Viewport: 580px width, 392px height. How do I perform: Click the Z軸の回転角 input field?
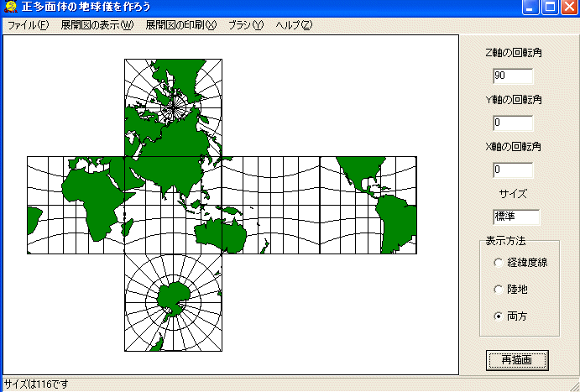pyautogui.click(x=513, y=76)
